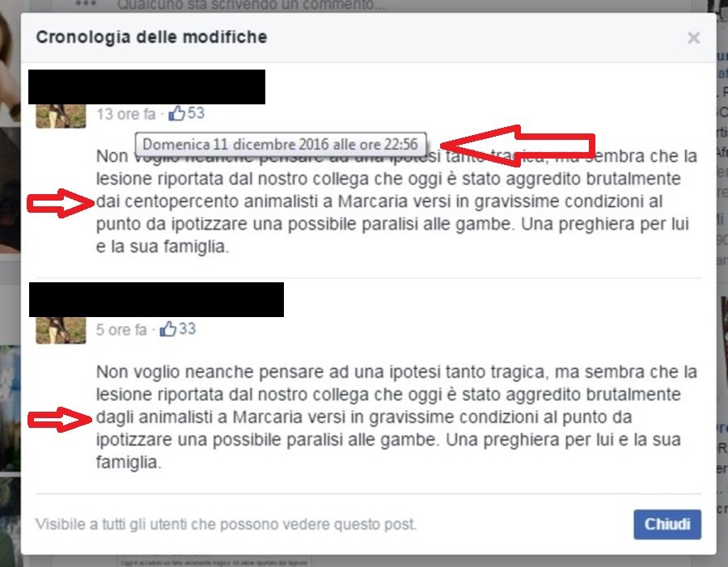Screen dimensions: 728x567
Task: Click the blue Chiudi button
Action: point(667,524)
